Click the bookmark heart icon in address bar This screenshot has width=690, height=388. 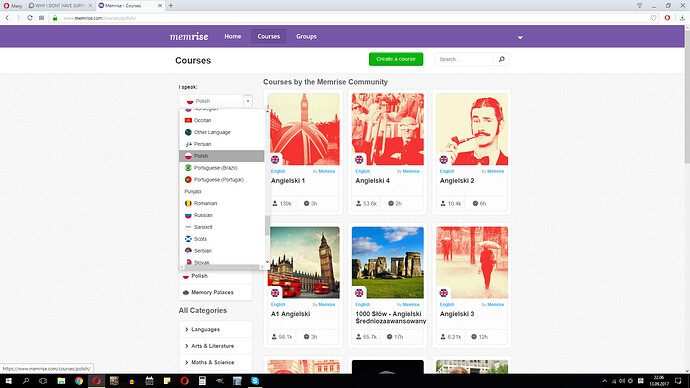coord(653,18)
